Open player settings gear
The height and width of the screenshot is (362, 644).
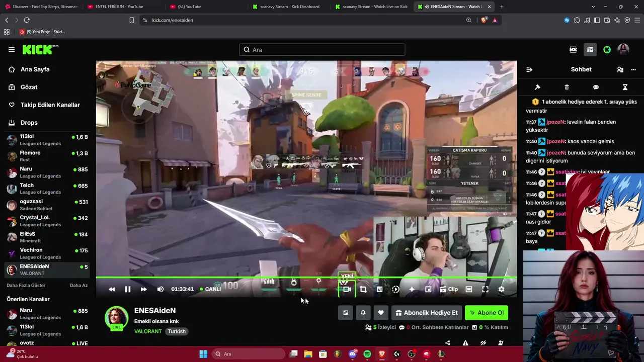[501, 289]
